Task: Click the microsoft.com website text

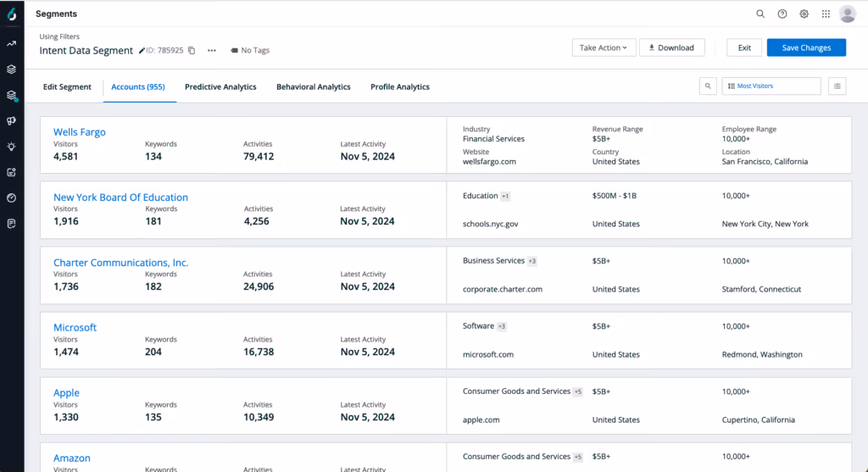Action: (488, 355)
